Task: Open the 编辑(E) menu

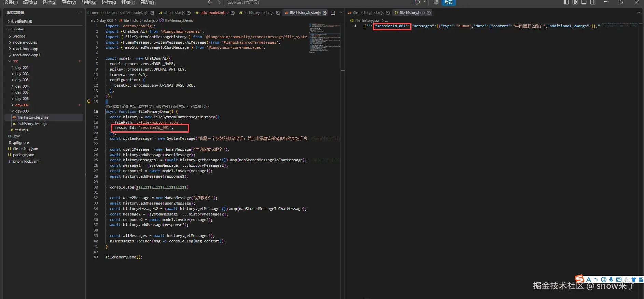Action: click(x=30, y=2)
